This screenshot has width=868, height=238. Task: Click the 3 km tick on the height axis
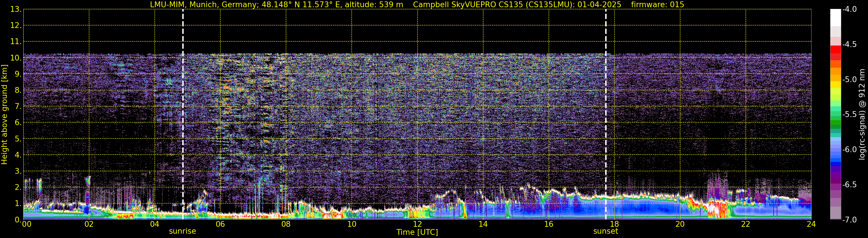[x=18, y=171]
